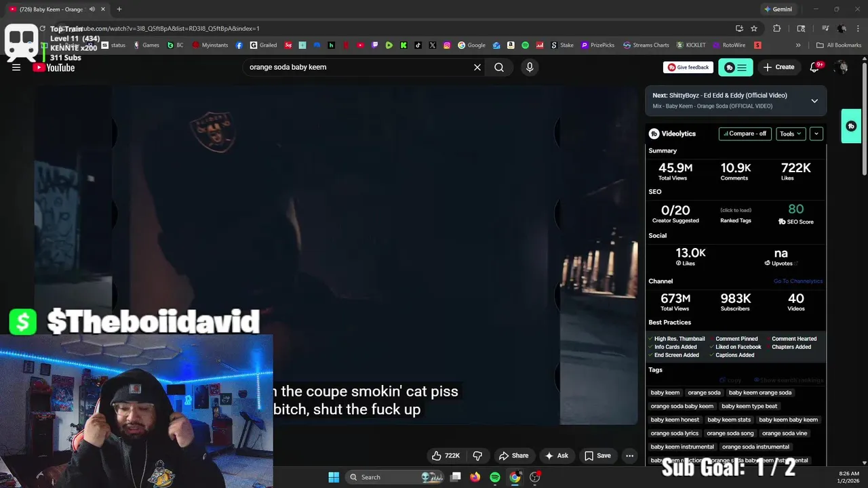The height and width of the screenshot is (488, 868).
Task: Open the more actions ellipsis menu
Action: point(630,455)
